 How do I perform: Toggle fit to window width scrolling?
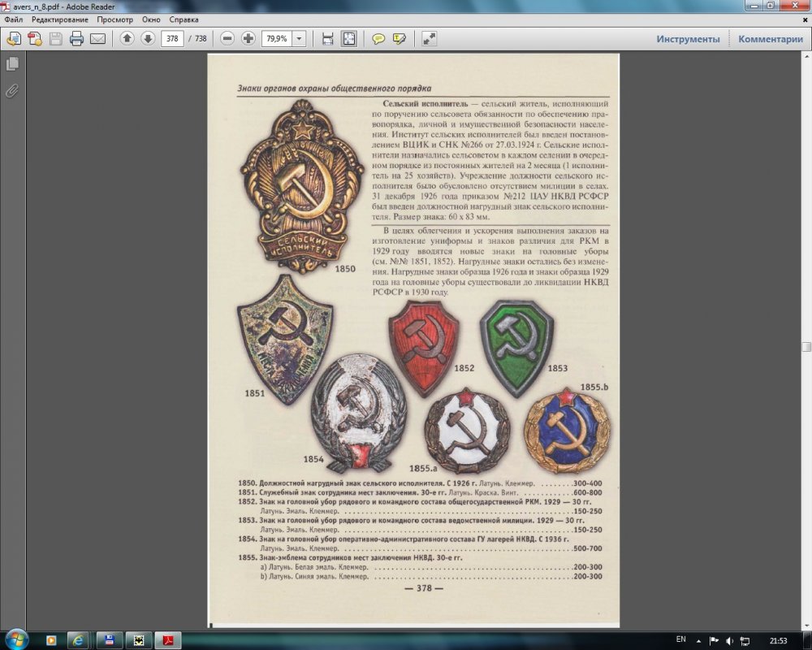(327, 38)
